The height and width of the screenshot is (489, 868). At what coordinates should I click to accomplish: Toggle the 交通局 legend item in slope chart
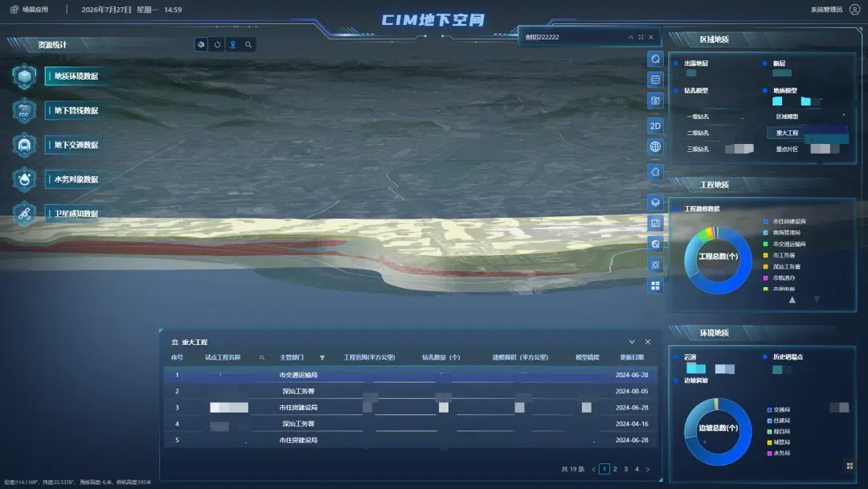click(x=778, y=410)
